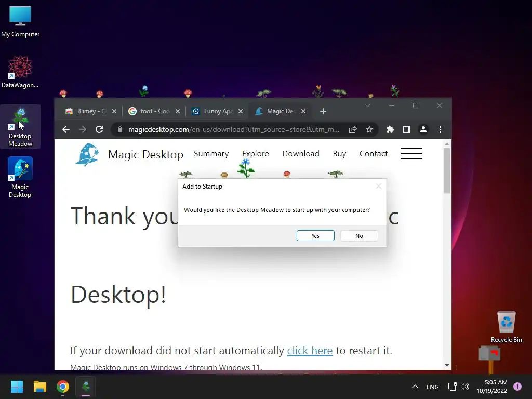The image size is (532, 399).
Task: Close the toot Google tab
Action: click(x=178, y=111)
